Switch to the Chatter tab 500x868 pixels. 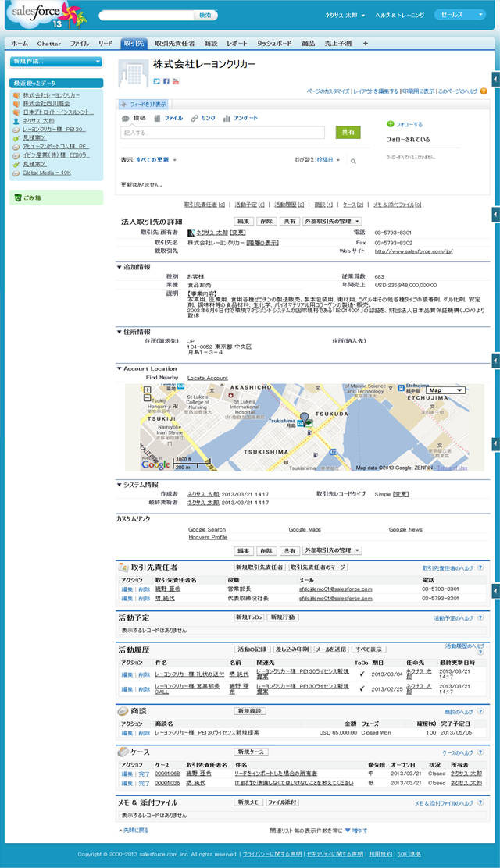[x=48, y=43]
